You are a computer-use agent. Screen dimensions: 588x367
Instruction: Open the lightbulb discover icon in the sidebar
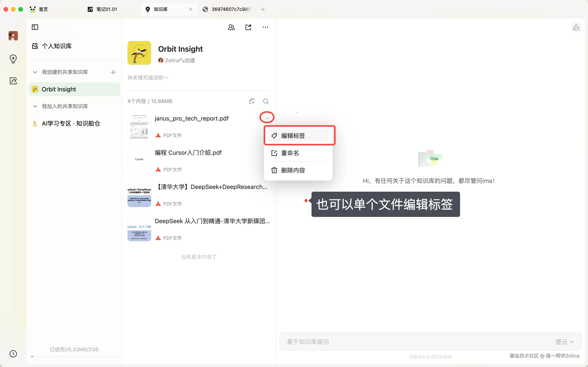point(13,59)
